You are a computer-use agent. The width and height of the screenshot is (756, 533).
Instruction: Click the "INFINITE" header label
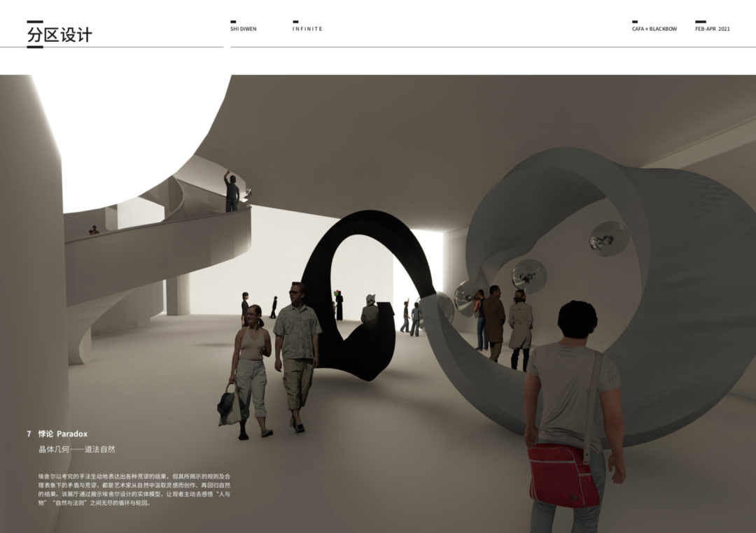307,29
